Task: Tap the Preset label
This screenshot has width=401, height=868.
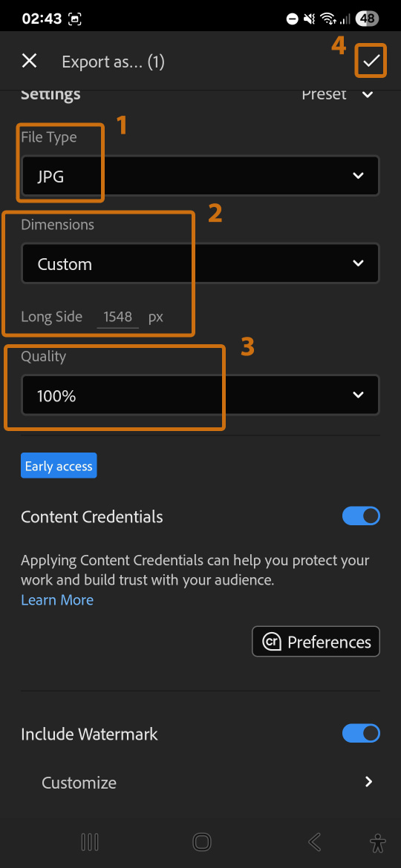Action: pyautogui.click(x=324, y=94)
